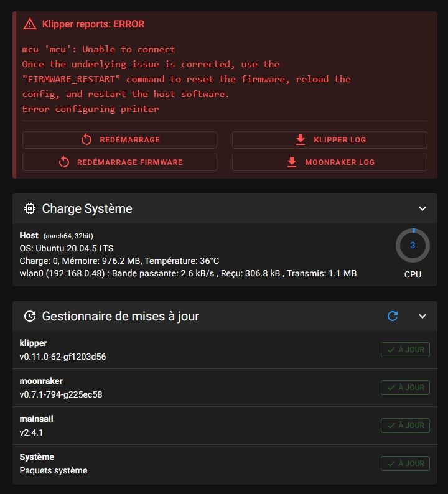
Task: Click the "mcu 'mcu': Unable to connect" message
Action: 98,49
